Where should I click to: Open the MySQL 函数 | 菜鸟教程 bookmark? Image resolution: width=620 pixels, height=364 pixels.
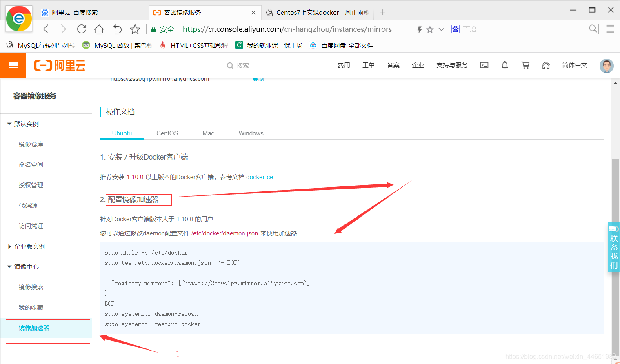(117, 45)
